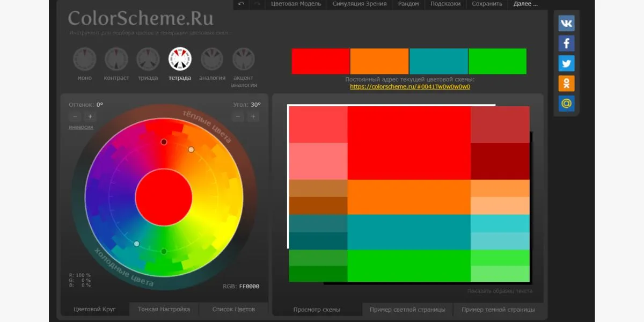Click the Рандом menu item
Screen dimensions: 644x322
[408, 4]
